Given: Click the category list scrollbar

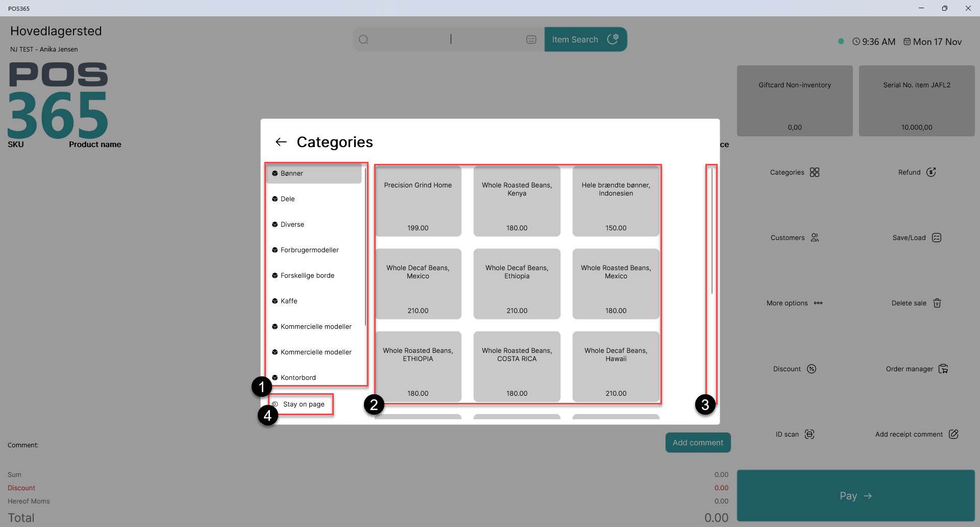Looking at the screenshot, I should [x=365, y=247].
